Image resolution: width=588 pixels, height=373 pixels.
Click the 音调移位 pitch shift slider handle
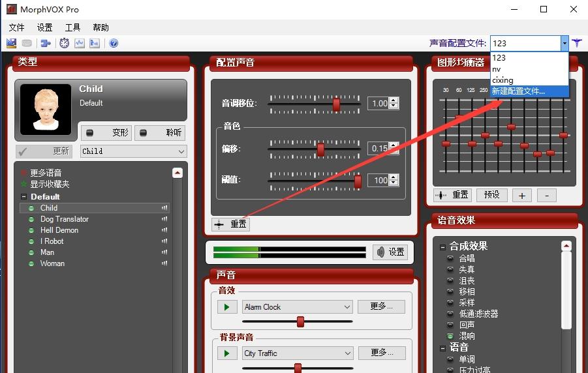click(x=336, y=104)
